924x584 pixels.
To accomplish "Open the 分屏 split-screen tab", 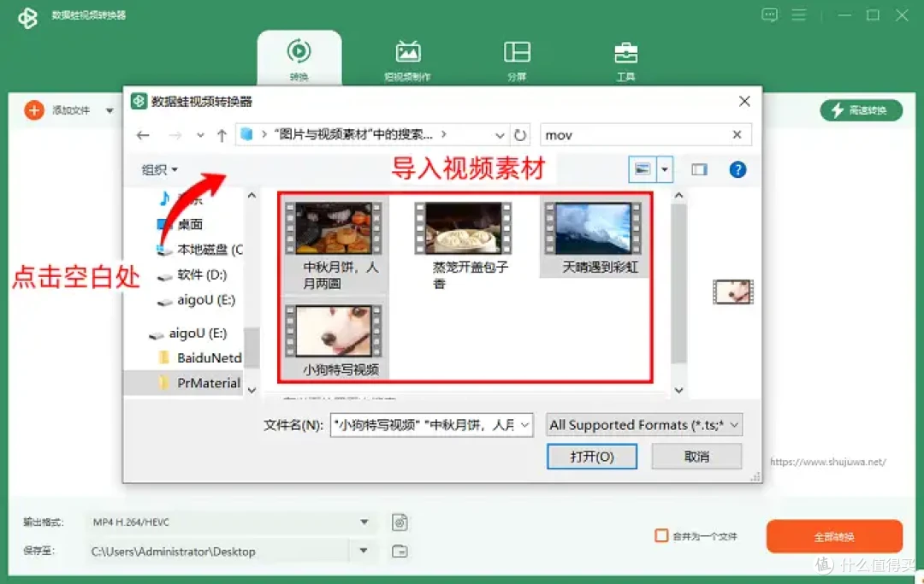I will pos(517,60).
